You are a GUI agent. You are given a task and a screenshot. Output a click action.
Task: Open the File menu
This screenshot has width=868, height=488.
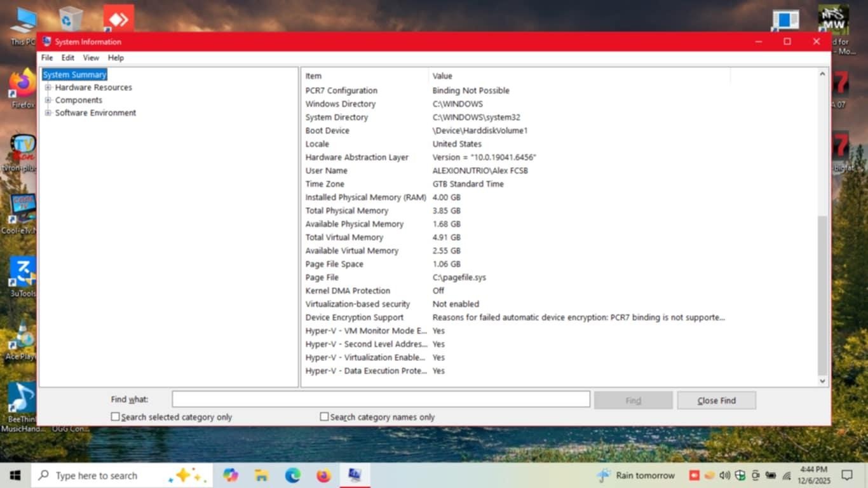click(47, 58)
